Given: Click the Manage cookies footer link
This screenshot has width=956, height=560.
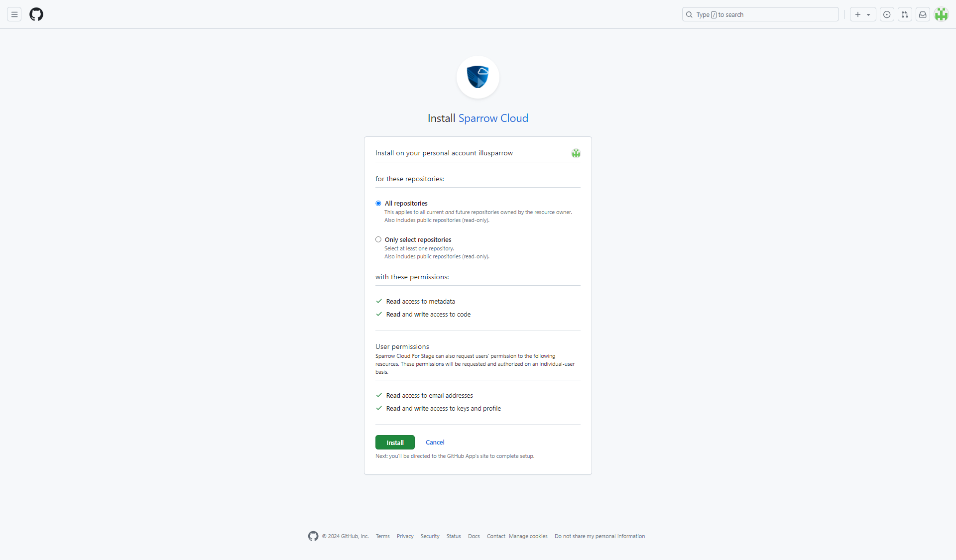Looking at the screenshot, I should (528, 536).
